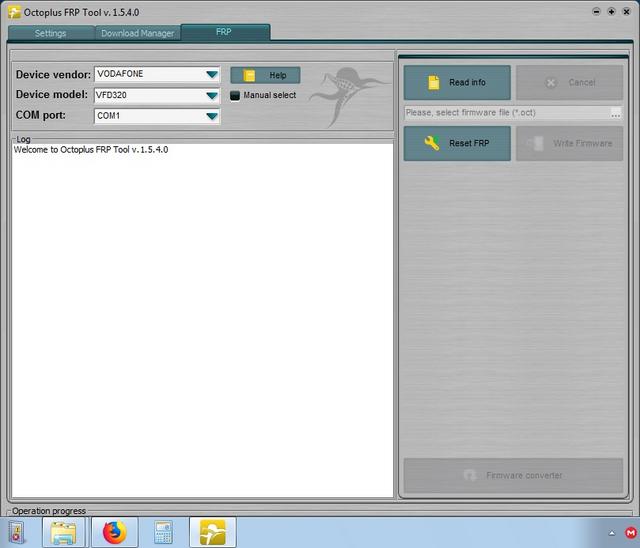Maximize the Octoplus window
Viewport: 640px width, 548px height.
coord(611,11)
